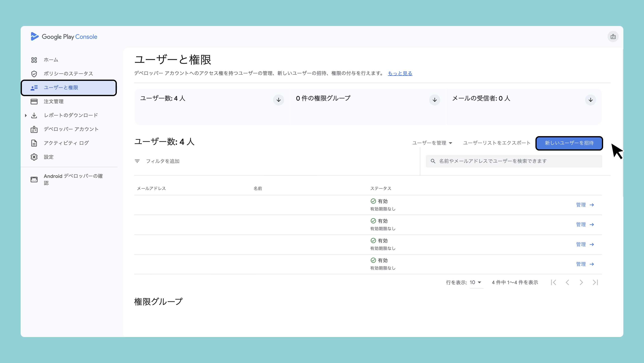The width and height of the screenshot is (644, 363).
Task: Click the 注文管理 card icon
Action: point(34,101)
